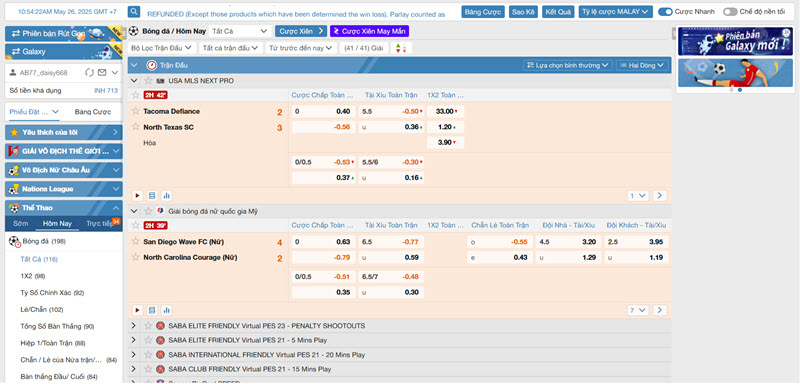Open Yêu thích của tôi favorites
Screen dimensions: 800x384
coord(64,133)
